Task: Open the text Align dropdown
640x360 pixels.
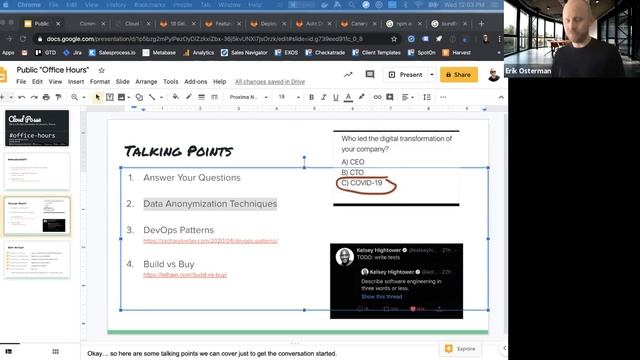Action: point(408,97)
